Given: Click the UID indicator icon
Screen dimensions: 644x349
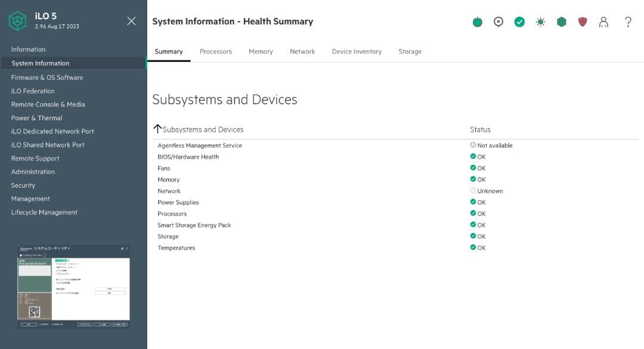Looking at the screenshot, I should (x=499, y=21).
